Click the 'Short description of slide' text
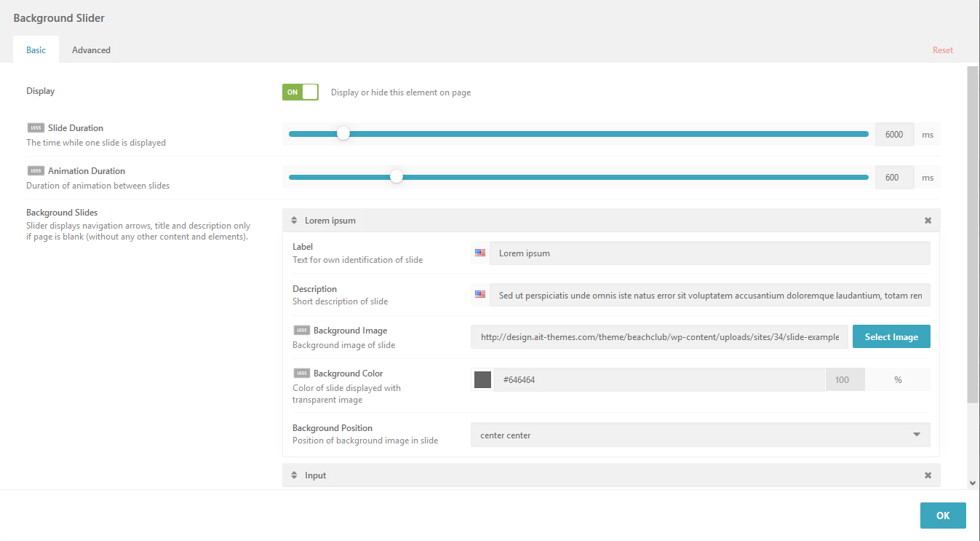 tap(340, 301)
